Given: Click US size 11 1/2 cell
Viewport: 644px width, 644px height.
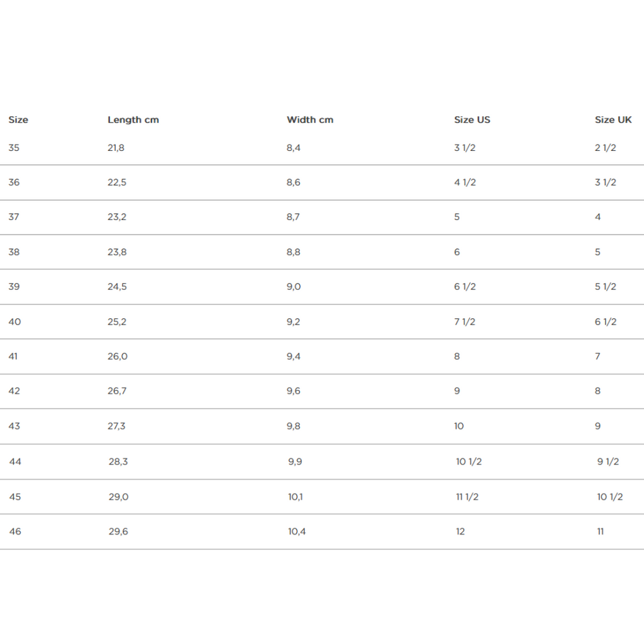Looking at the screenshot, I should tap(467, 497).
